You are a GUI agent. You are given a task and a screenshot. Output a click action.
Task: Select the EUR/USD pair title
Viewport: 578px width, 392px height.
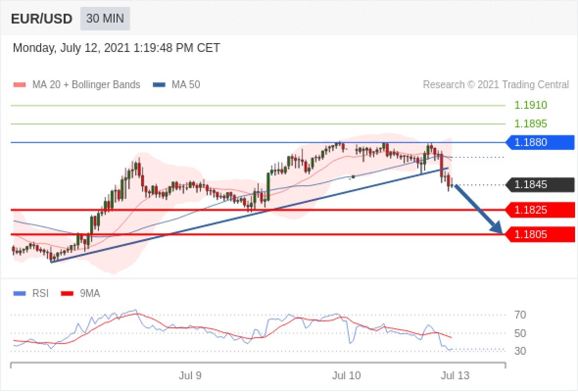[42, 19]
